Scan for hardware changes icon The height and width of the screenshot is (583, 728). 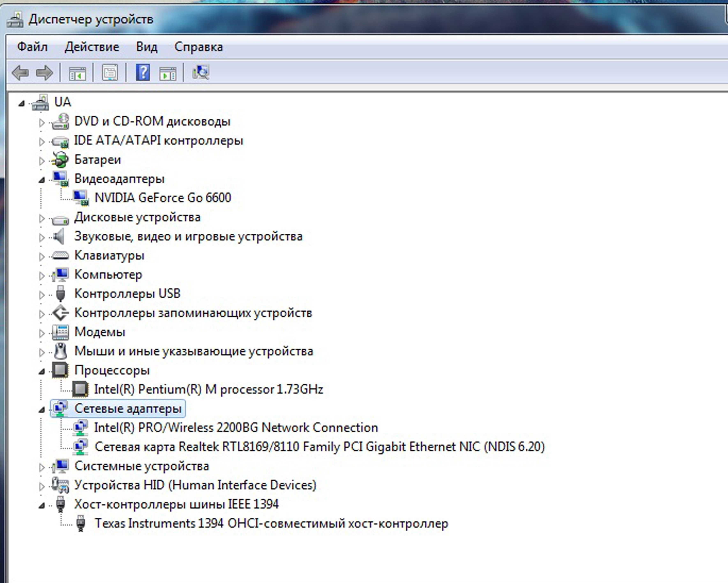click(x=201, y=72)
